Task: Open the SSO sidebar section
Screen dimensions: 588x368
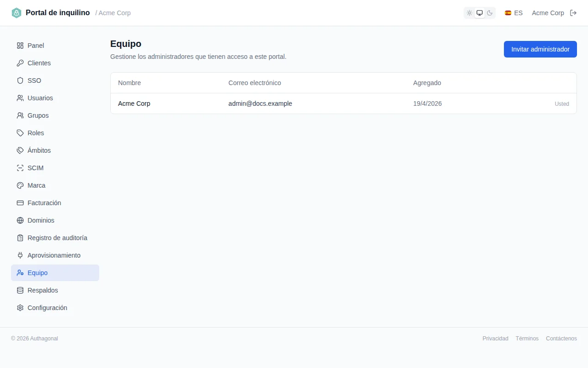Action: tap(55, 80)
